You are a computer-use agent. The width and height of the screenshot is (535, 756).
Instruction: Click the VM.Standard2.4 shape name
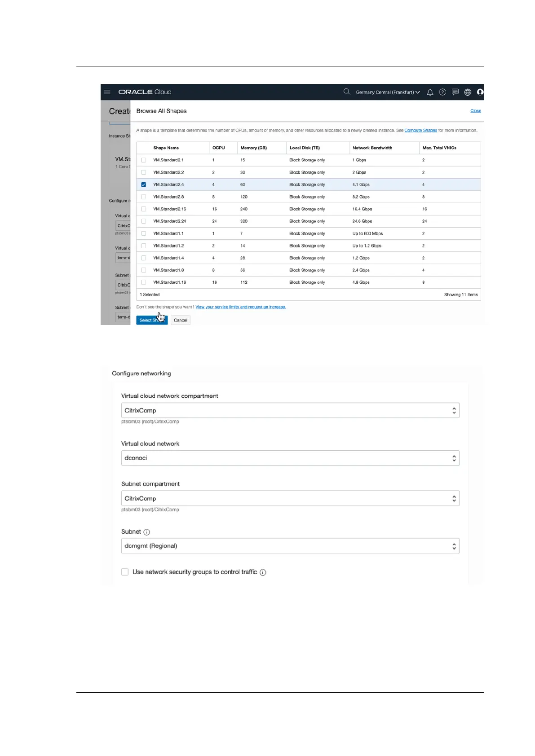168,185
